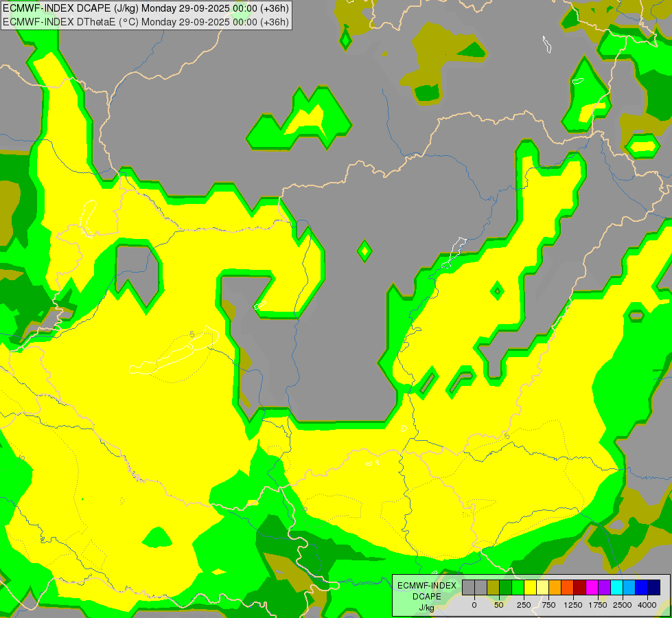672x618 pixels.
Task: Click the DCAPE title line at top
Action: tap(146, 8)
